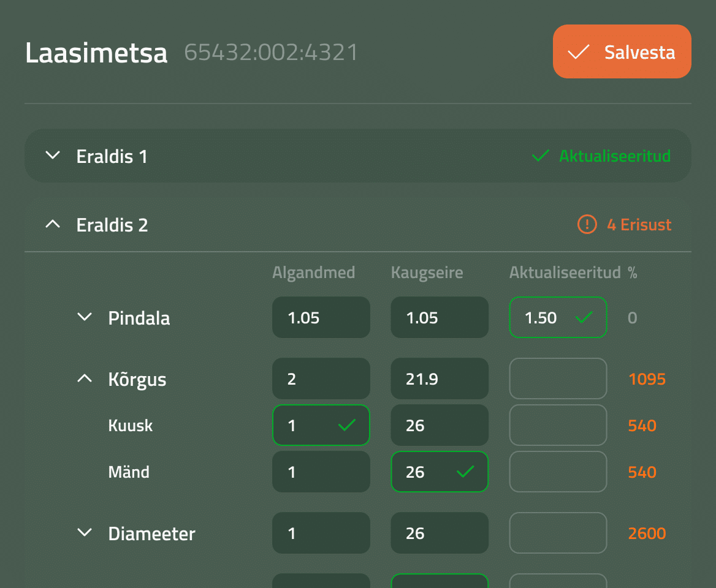
Task: Select the Kaugseire column header
Action: point(427,273)
